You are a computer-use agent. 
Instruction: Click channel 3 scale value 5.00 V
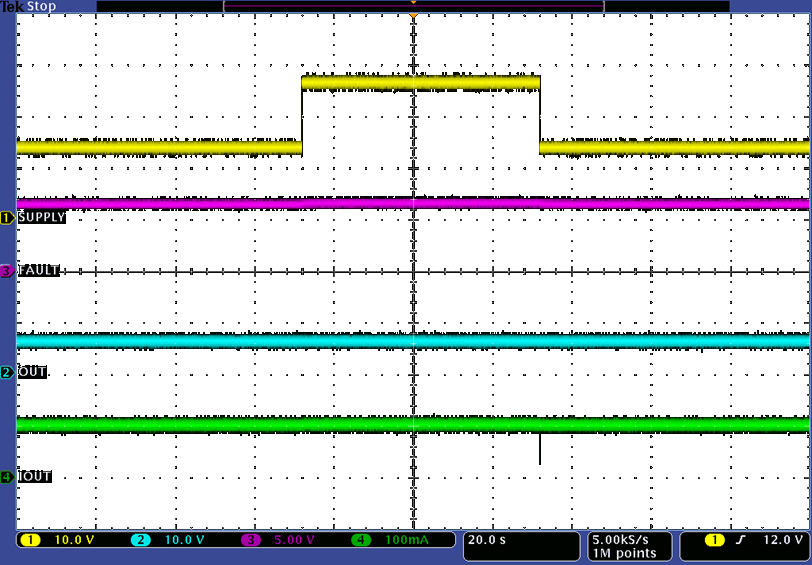(294, 540)
